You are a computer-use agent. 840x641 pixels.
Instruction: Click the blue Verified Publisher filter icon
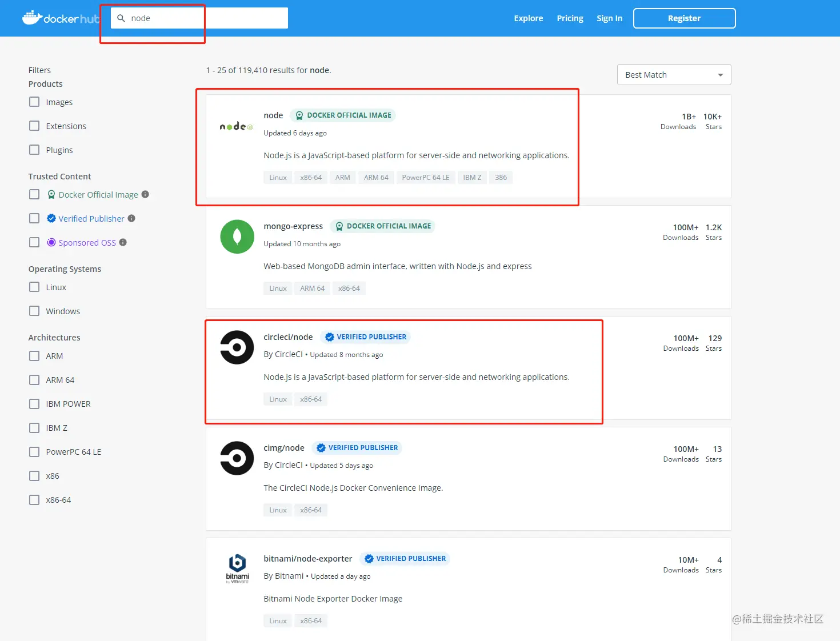tap(51, 218)
